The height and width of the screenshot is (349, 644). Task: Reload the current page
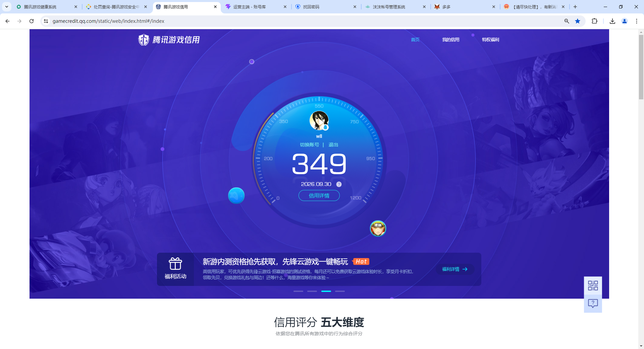(32, 21)
